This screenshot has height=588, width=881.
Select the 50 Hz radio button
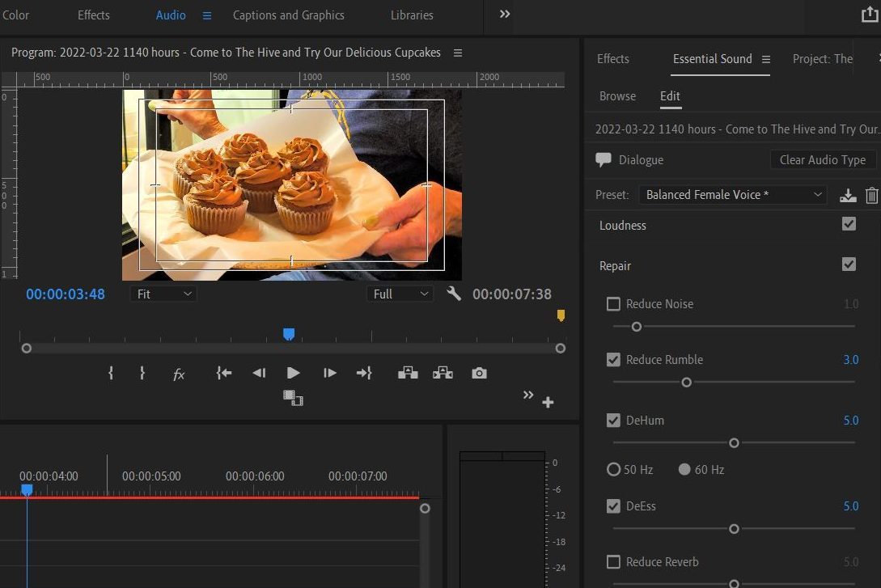click(613, 469)
